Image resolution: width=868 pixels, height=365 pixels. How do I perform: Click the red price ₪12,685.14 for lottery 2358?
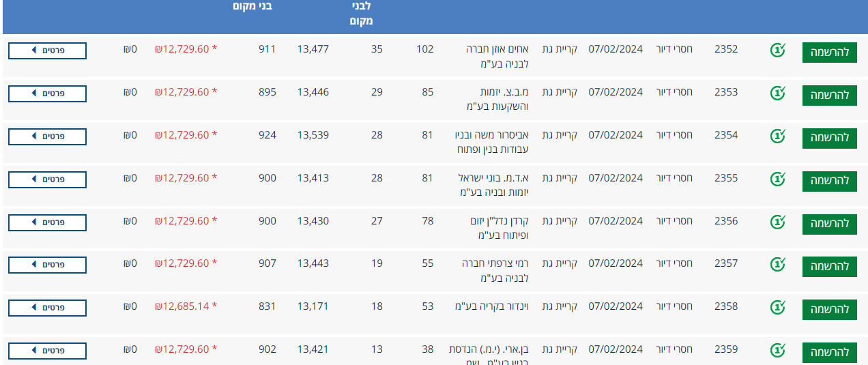coord(182,306)
